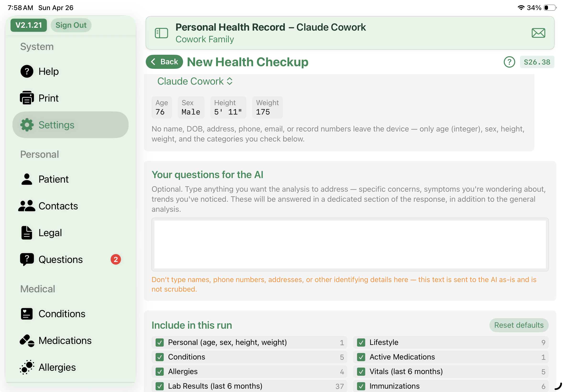Click the 'Include in this run' heading
This screenshot has width=564, height=392.
point(192,325)
